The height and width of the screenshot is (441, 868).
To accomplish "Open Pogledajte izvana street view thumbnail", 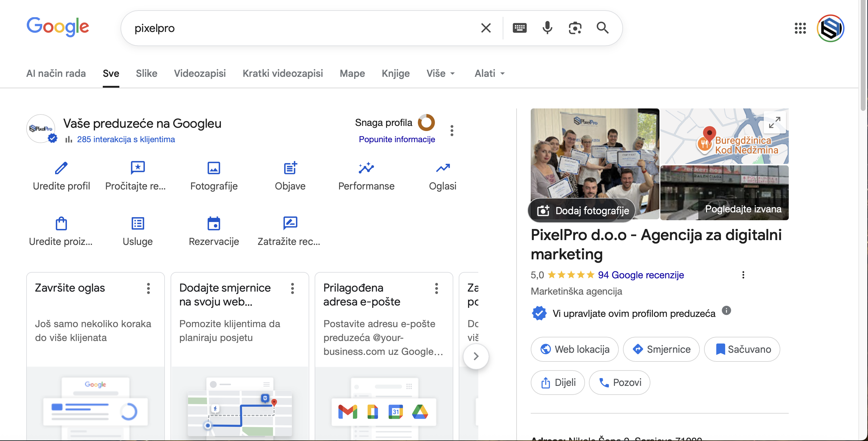I will (724, 193).
